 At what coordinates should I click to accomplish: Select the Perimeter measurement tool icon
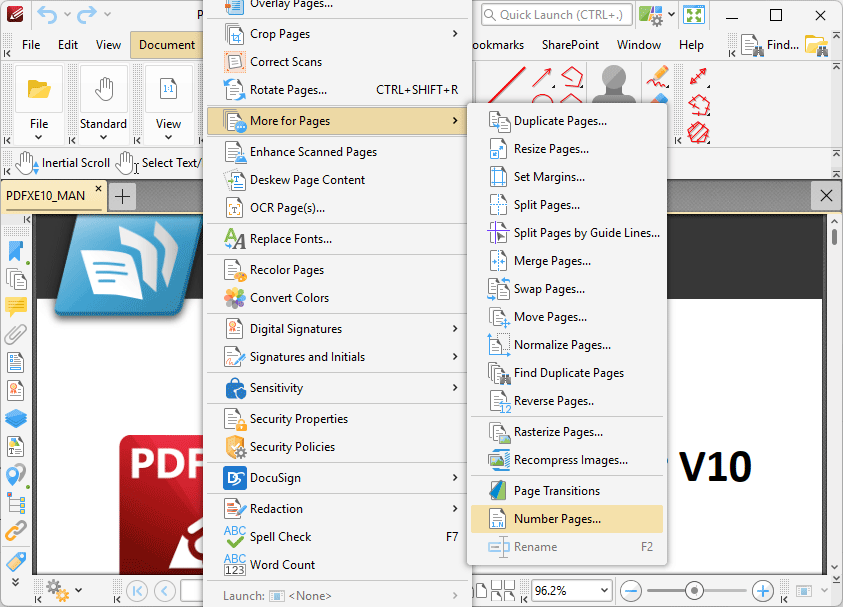coord(699,105)
